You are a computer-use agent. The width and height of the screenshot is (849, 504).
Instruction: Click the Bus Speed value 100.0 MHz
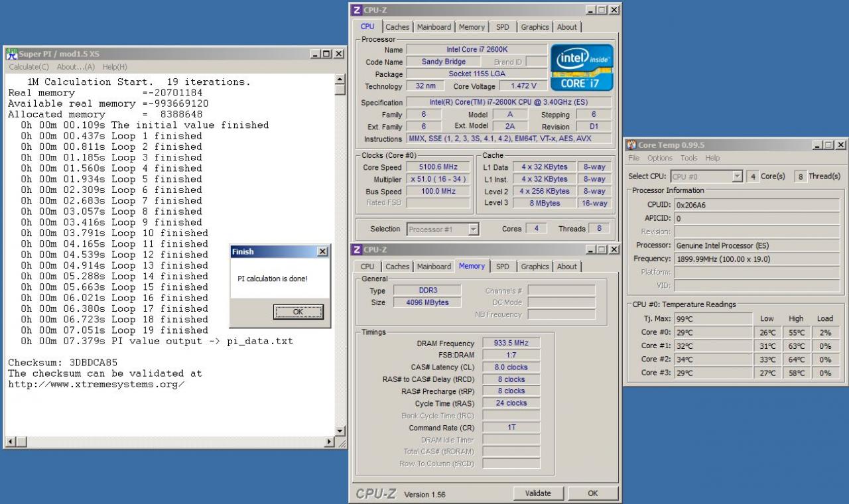click(436, 191)
